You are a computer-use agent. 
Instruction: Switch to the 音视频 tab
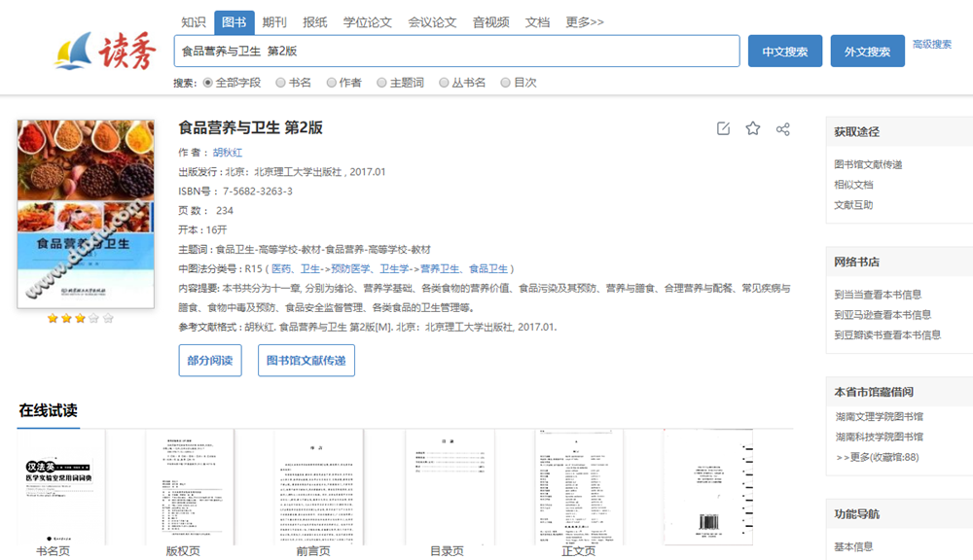[x=490, y=22]
